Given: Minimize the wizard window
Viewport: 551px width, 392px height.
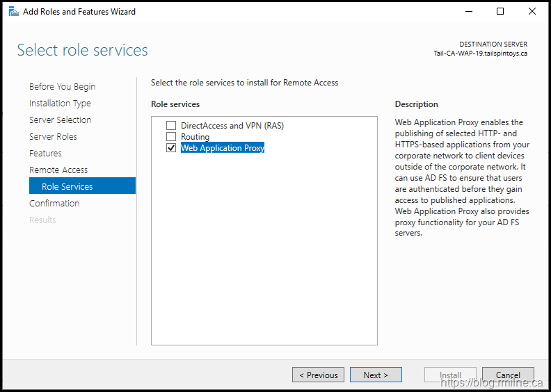Looking at the screenshot, I should pos(468,12).
